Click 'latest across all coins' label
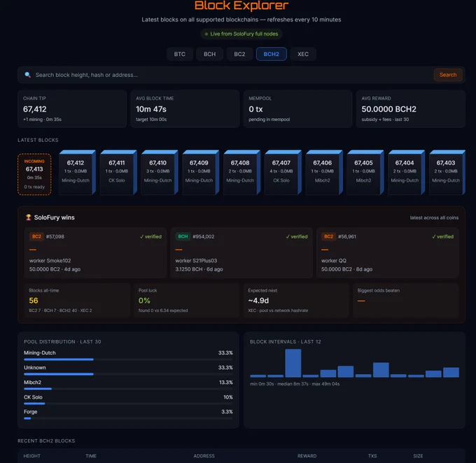 point(434,218)
